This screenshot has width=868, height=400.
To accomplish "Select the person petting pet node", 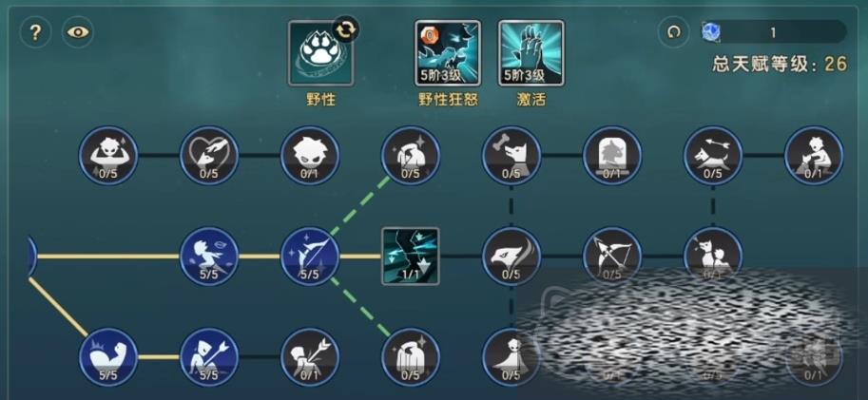I will [x=814, y=156].
